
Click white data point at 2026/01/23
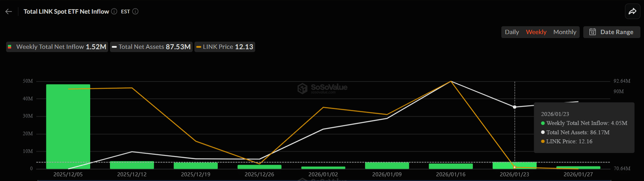515,107
